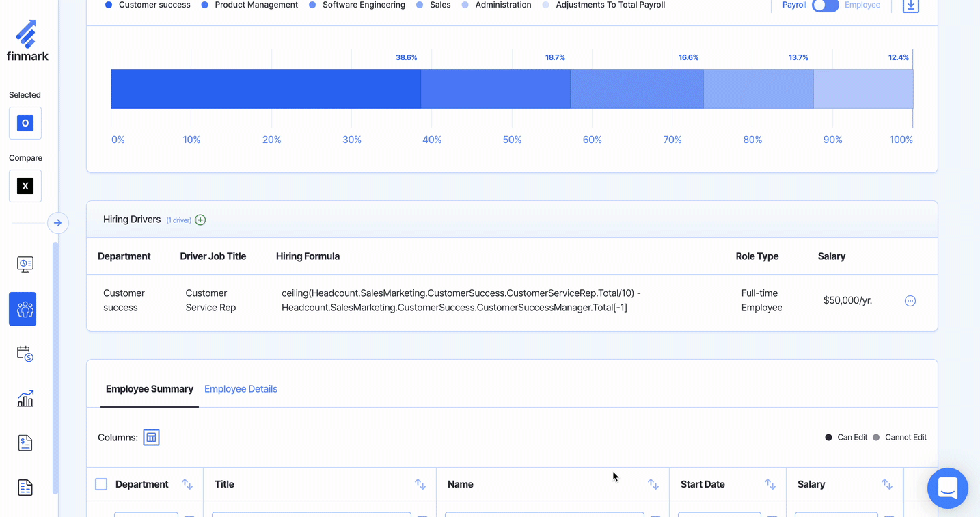Open the calendar dollar sidebar icon
This screenshot has height=517, width=980.
[25, 354]
